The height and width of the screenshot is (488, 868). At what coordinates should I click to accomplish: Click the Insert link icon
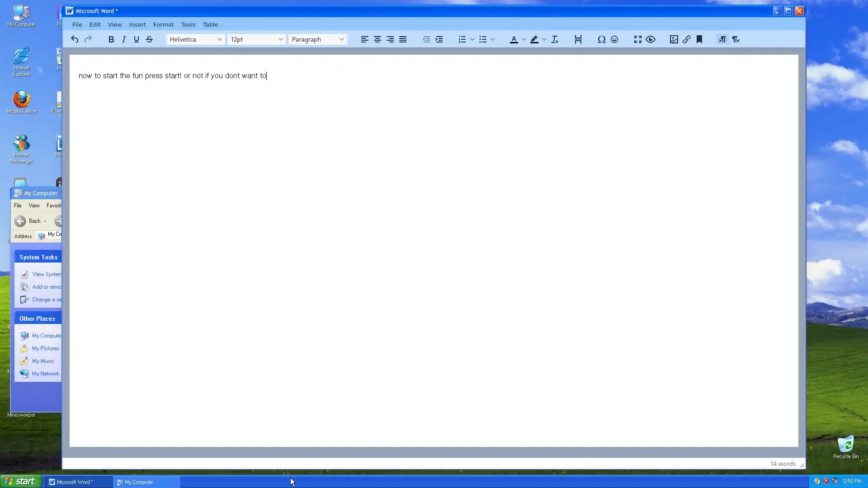[x=686, y=39]
